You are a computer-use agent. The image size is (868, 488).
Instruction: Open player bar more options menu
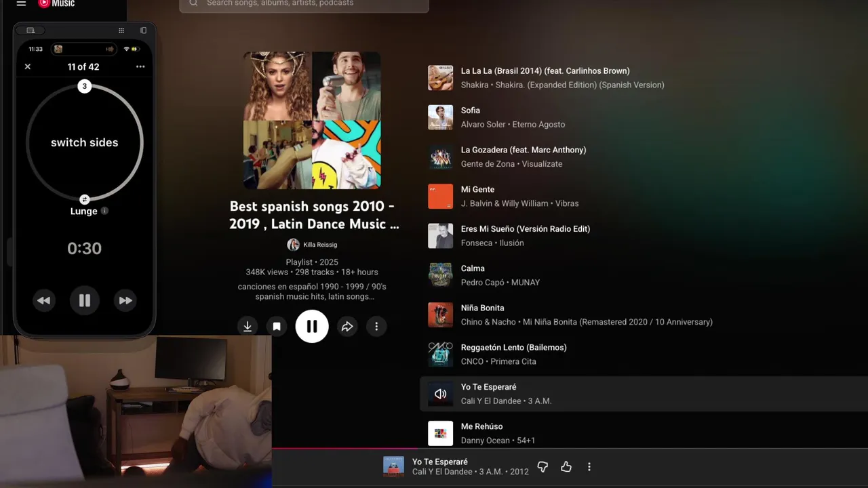pos(589,467)
